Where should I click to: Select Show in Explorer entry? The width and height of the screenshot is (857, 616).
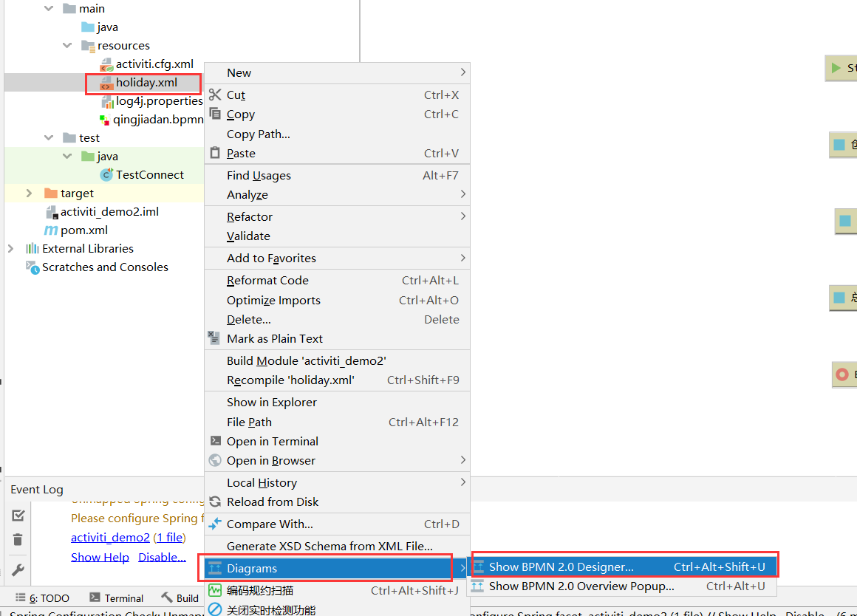337,402
